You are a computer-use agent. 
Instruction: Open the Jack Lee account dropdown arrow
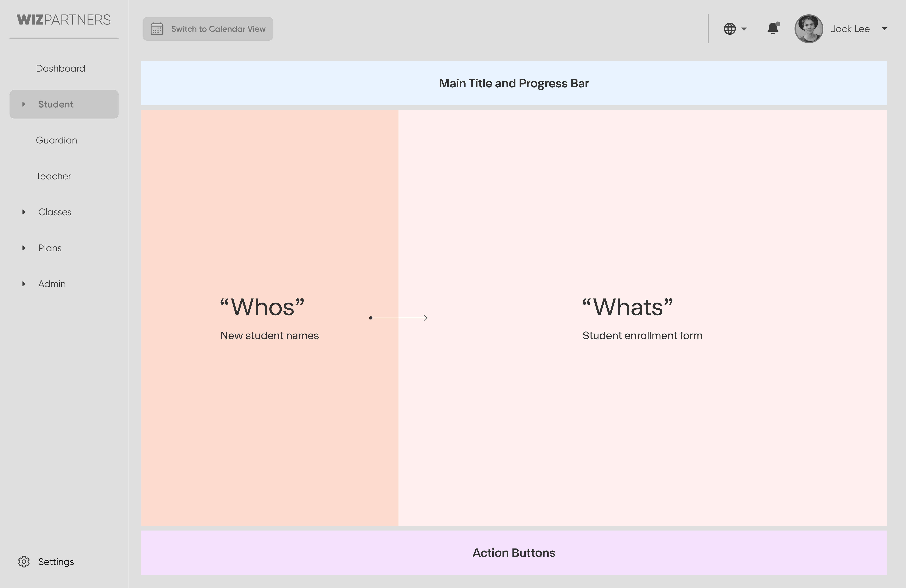[884, 29]
